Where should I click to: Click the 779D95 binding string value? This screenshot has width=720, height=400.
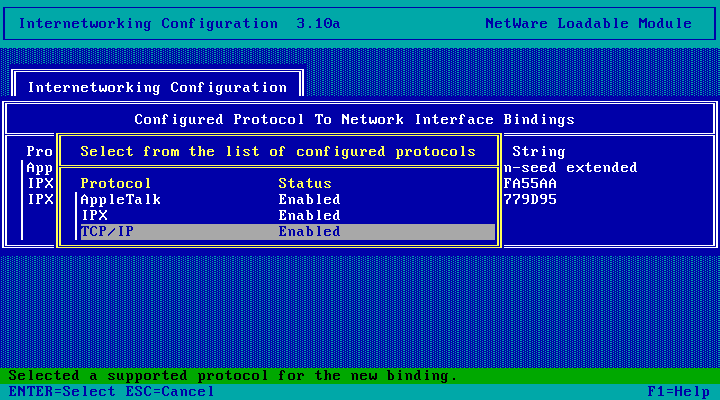click(530, 200)
